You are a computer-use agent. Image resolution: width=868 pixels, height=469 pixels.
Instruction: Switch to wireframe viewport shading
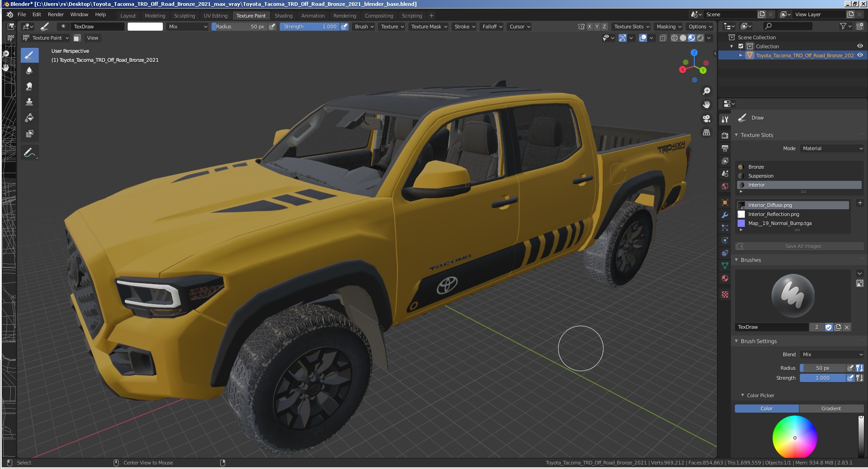click(x=674, y=38)
